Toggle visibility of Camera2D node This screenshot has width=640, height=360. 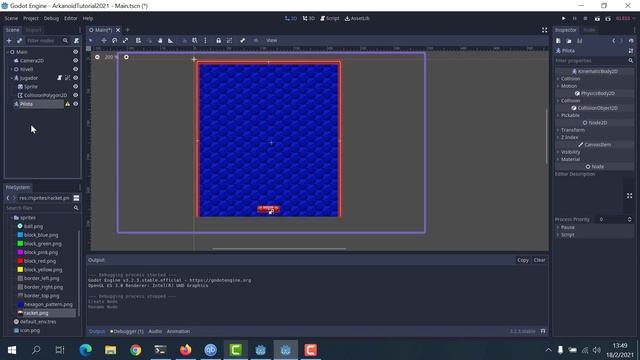coord(76,60)
